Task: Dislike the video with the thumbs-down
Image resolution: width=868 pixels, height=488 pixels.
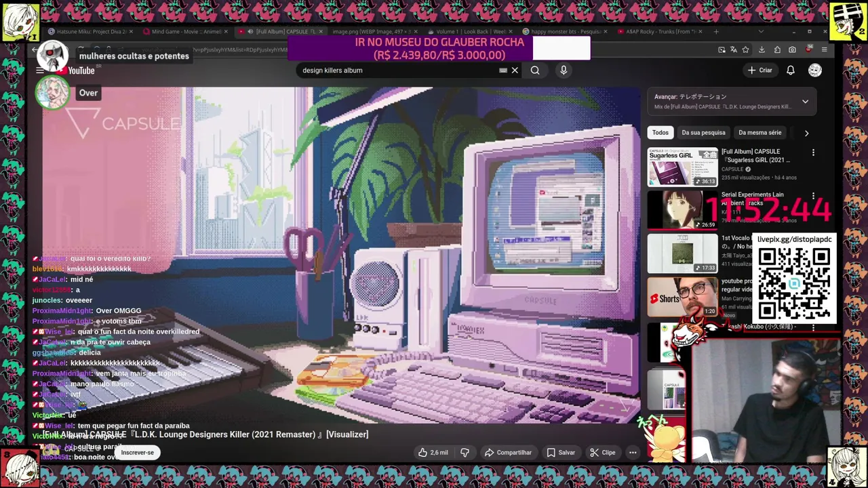Action: point(465,453)
